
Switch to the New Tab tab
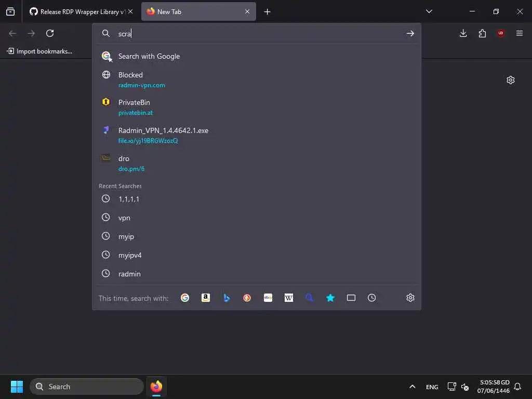click(198, 11)
